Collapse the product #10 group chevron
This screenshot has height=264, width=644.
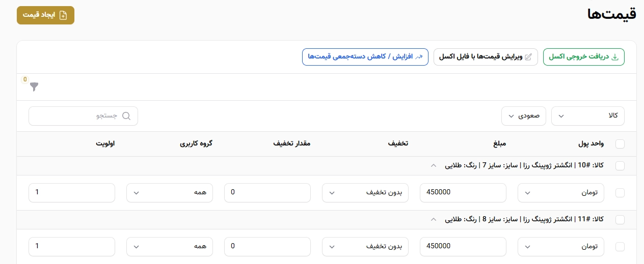[x=434, y=165]
